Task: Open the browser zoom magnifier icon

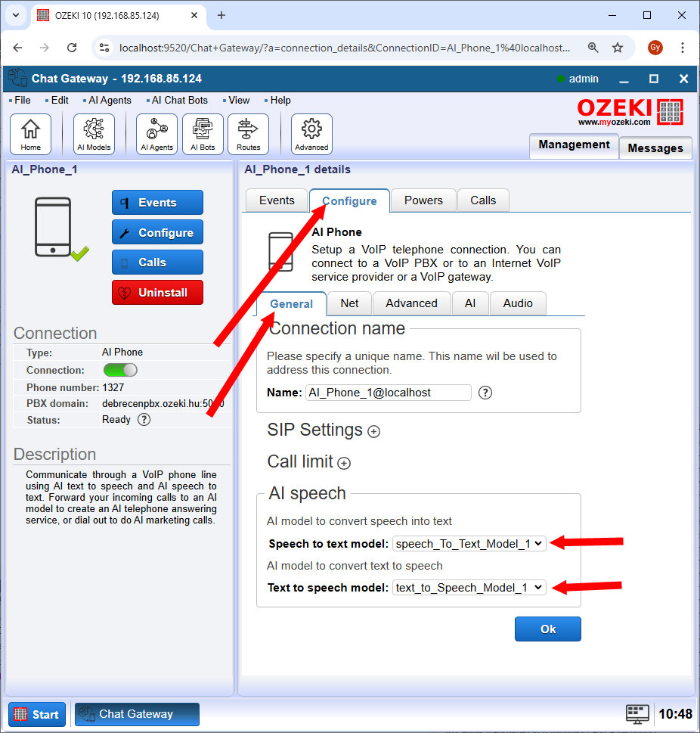Action: 593,48
